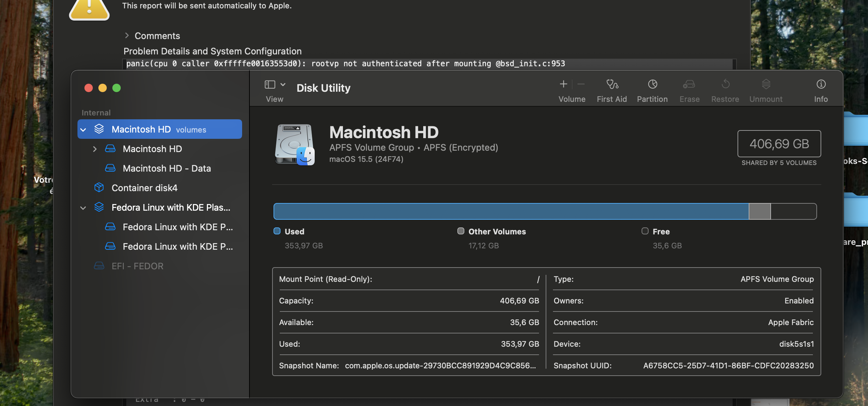Click the Unmount toolbar icon
This screenshot has width=868, height=406.
pos(766,84)
